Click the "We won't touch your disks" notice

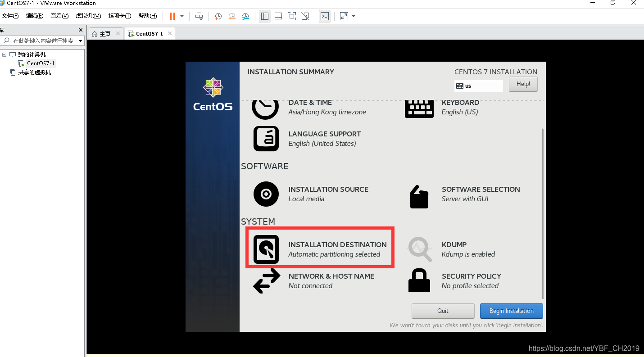tap(466, 325)
